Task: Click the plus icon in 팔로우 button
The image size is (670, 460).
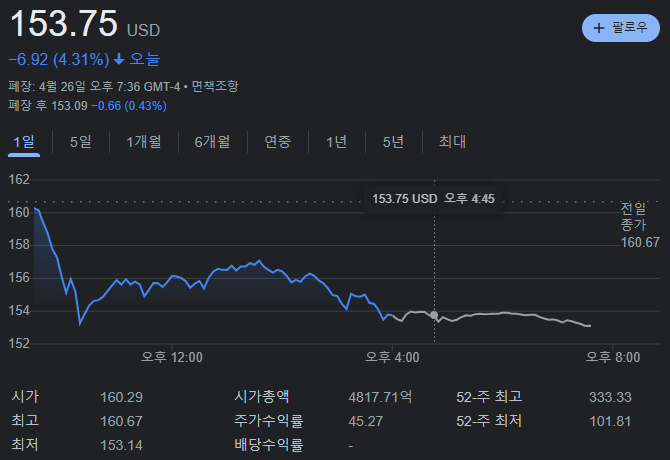Action: [x=599, y=28]
